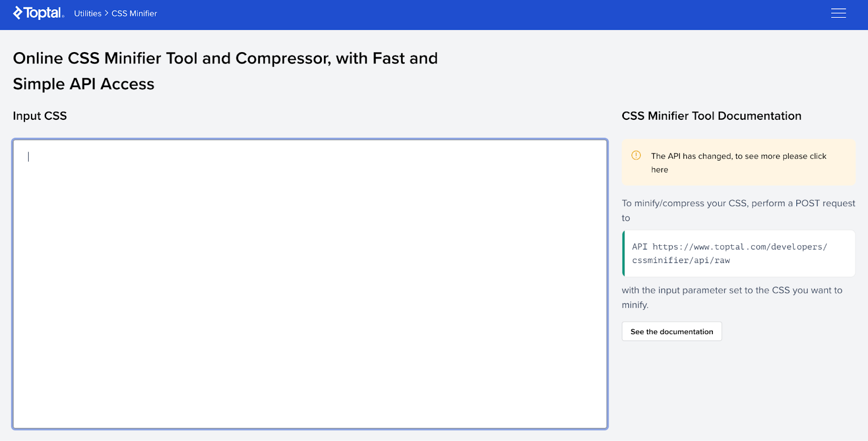Click the alert icon in the API banner

click(x=635, y=156)
